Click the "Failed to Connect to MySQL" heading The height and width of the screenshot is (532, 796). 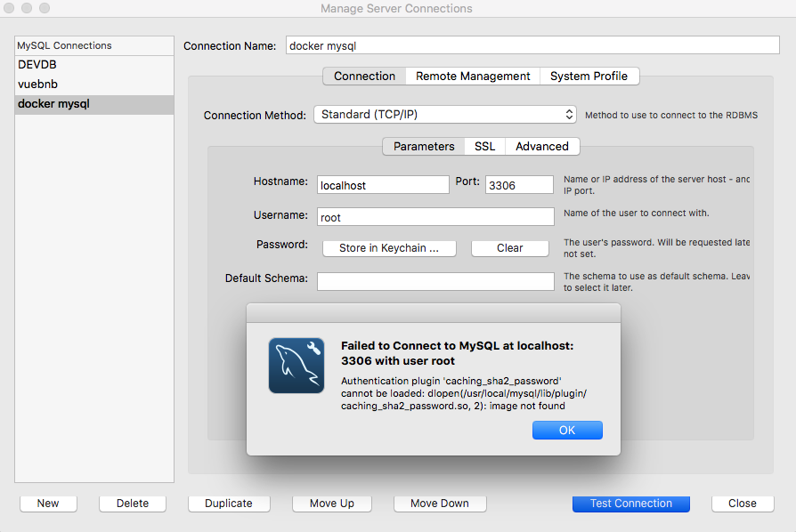(x=457, y=353)
